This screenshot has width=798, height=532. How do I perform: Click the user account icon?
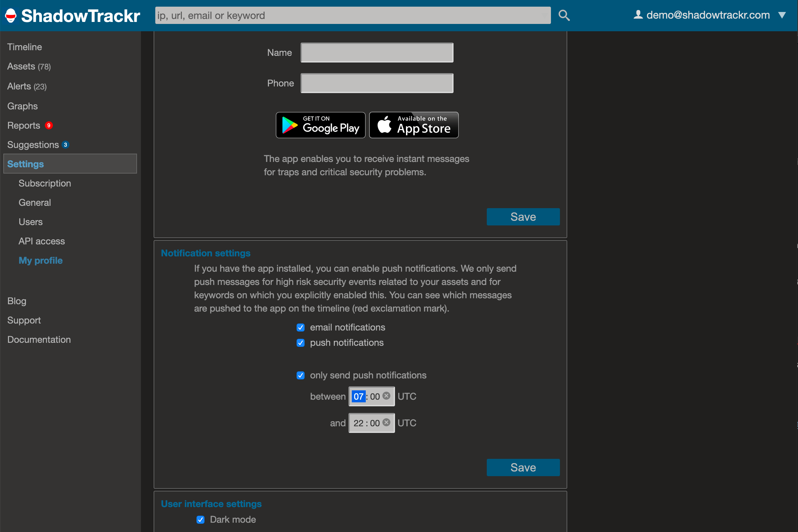[638, 14]
